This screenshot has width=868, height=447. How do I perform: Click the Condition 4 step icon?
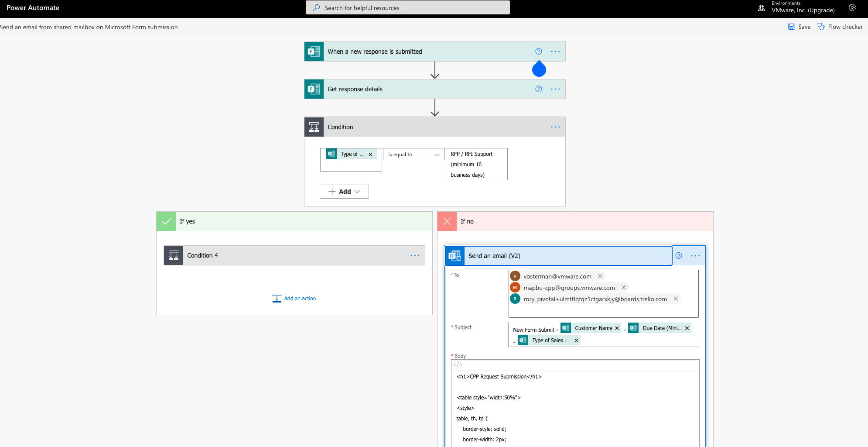tap(174, 255)
